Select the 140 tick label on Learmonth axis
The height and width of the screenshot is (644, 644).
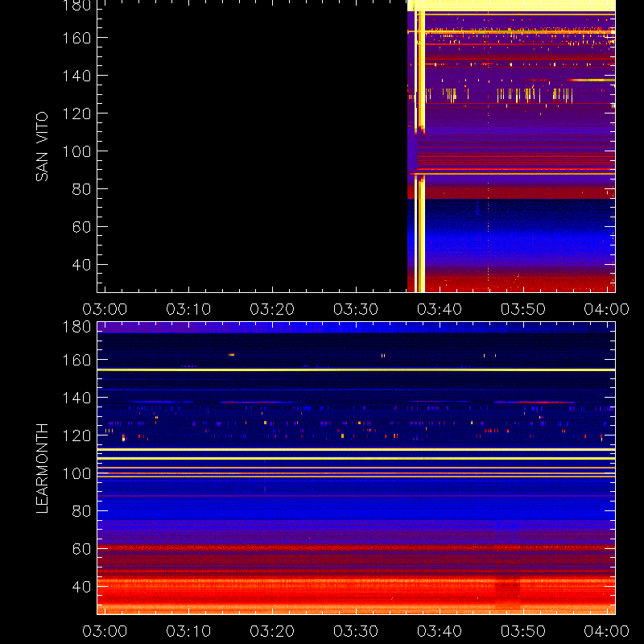tap(76, 398)
